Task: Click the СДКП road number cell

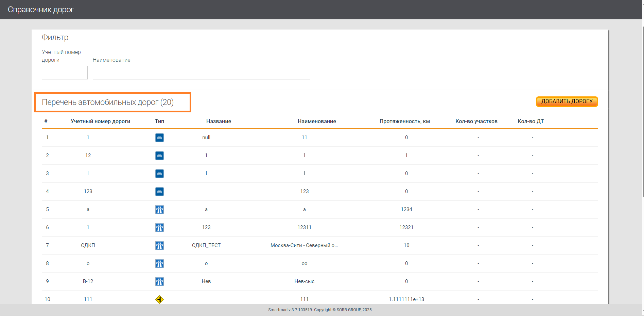Action: point(88,245)
